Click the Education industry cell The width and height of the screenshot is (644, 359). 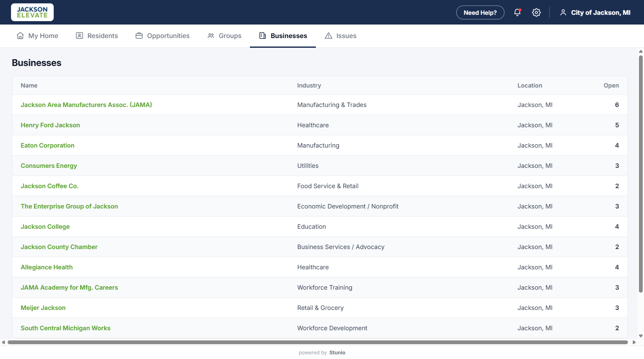[x=312, y=227]
